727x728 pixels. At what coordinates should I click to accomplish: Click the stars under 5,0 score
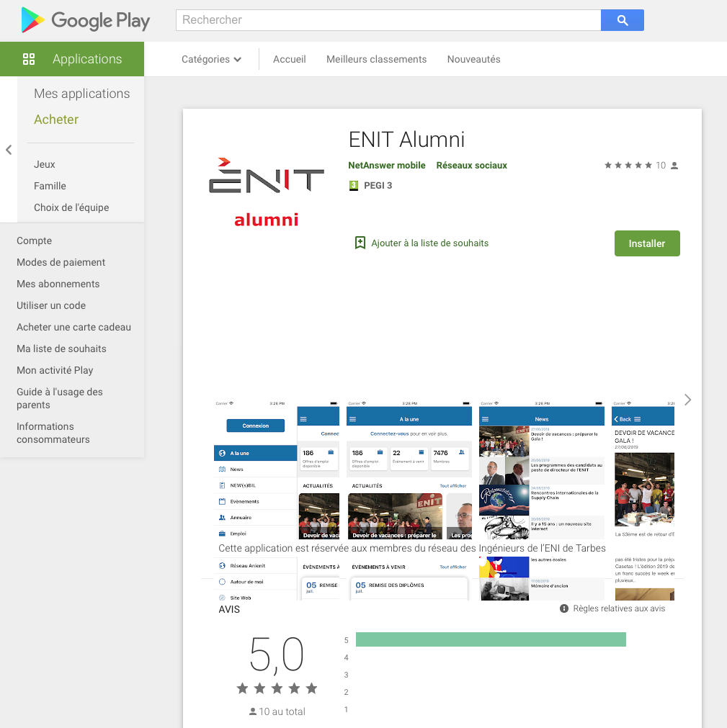coord(277,688)
